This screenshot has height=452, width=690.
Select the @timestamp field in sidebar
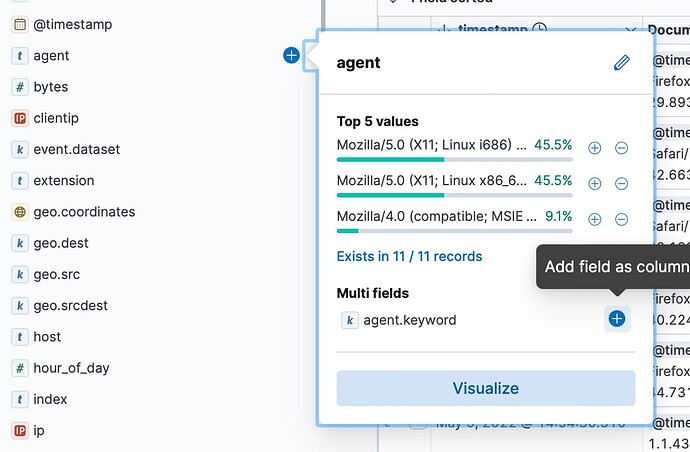tap(72, 24)
